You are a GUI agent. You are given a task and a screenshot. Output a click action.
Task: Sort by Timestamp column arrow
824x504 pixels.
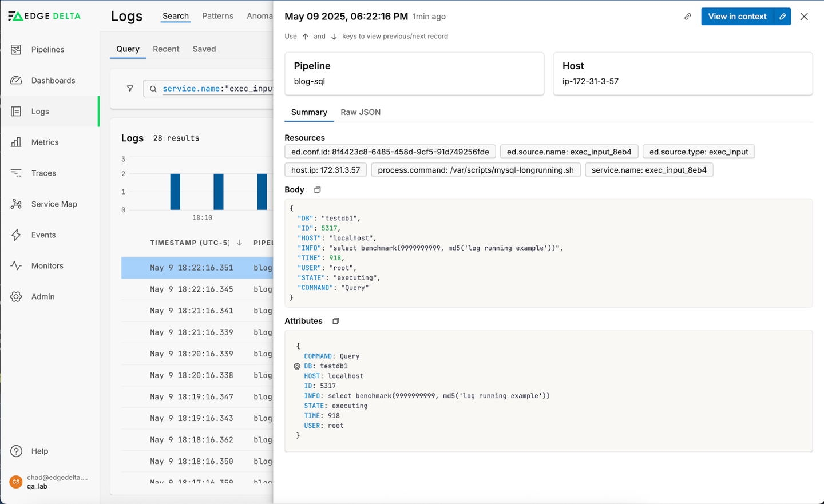pyautogui.click(x=239, y=243)
